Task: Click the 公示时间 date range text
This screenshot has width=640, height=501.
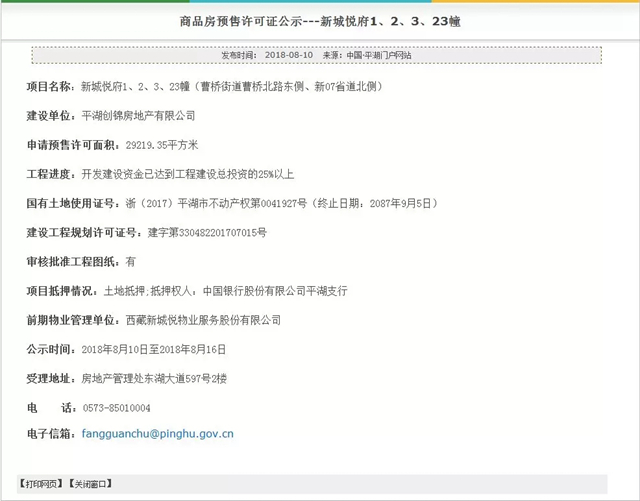Action: point(154,349)
